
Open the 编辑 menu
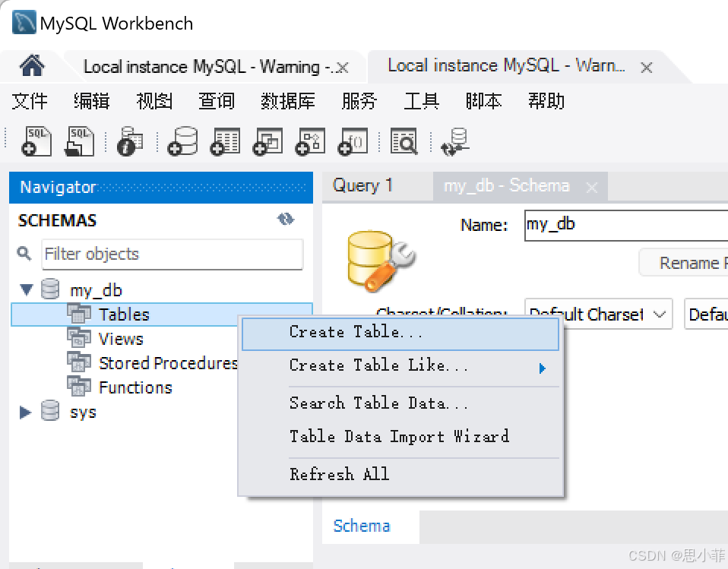pos(91,101)
